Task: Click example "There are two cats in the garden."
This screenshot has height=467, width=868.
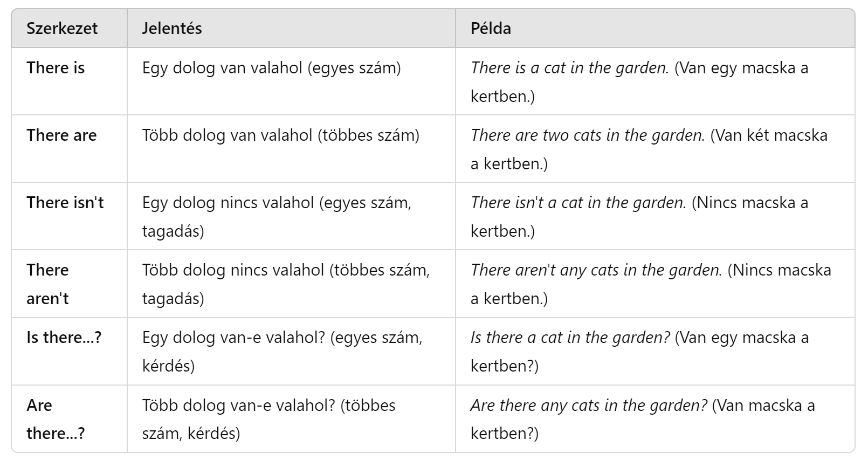Action: coord(588,135)
